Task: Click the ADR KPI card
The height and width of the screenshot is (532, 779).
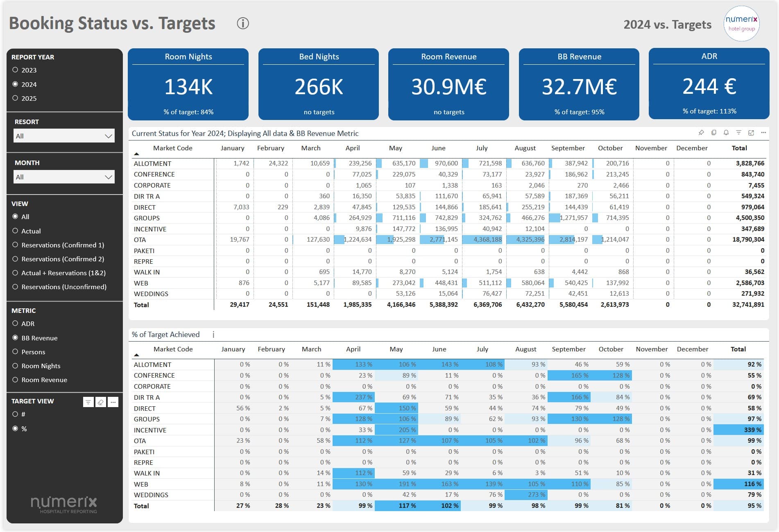Action: [x=709, y=84]
